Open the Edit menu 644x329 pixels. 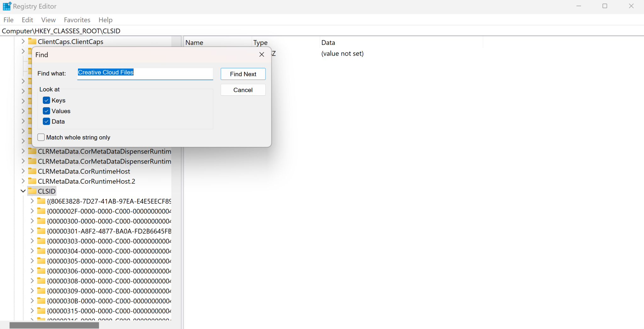click(27, 20)
